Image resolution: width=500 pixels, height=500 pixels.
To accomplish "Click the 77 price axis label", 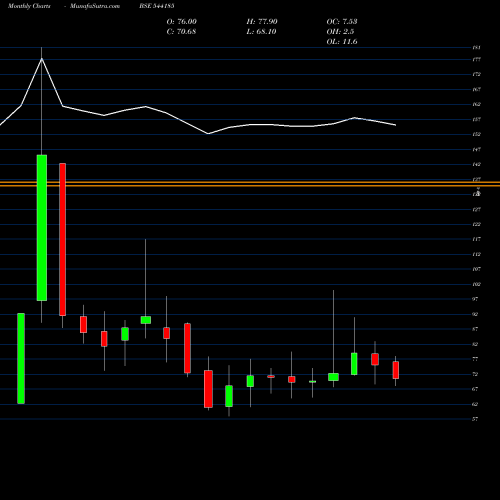I will tap(475, 359).
